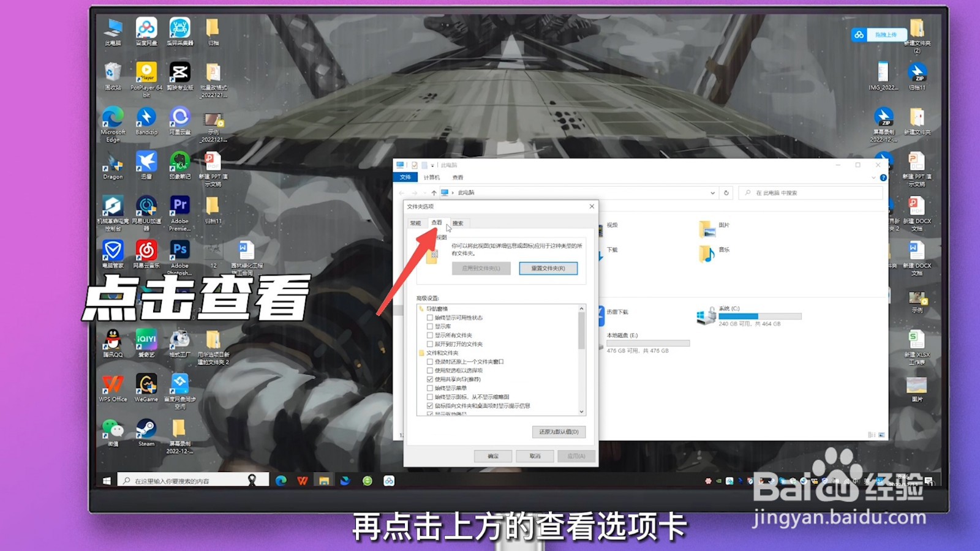
Task: Click the 重置文件夹(R) button
Action: [x=548, y=268]
